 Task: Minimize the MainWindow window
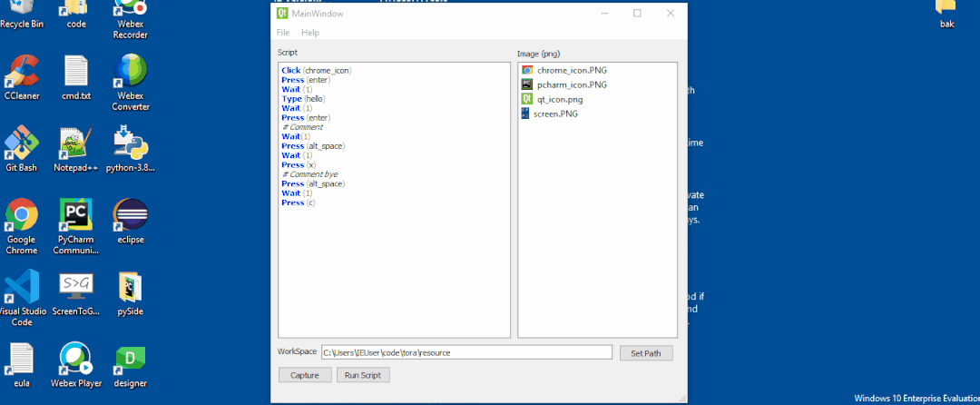click(604, 13)
